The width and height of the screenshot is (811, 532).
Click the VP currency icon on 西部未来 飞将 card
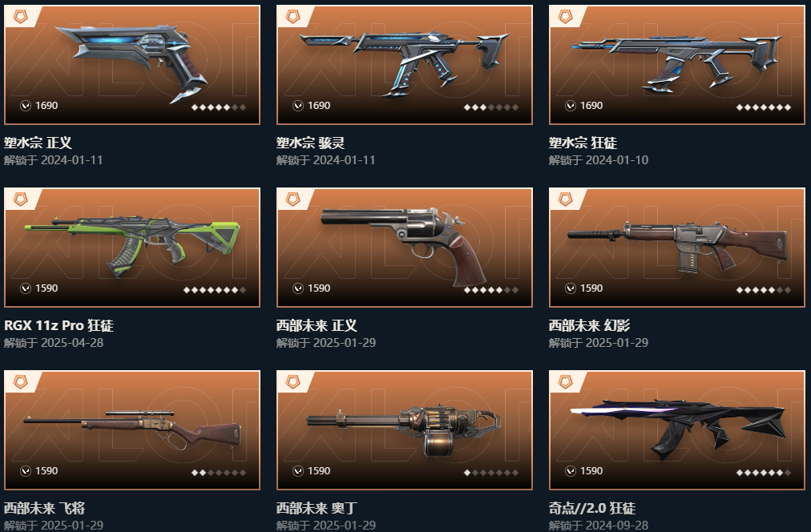[x=26, y=471]
